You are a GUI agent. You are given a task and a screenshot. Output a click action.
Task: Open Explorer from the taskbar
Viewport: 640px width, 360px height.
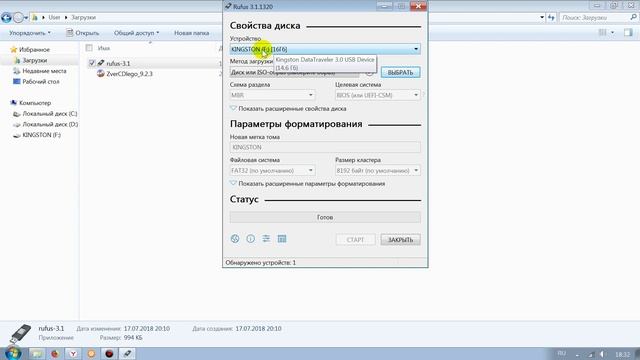(36, 353)
